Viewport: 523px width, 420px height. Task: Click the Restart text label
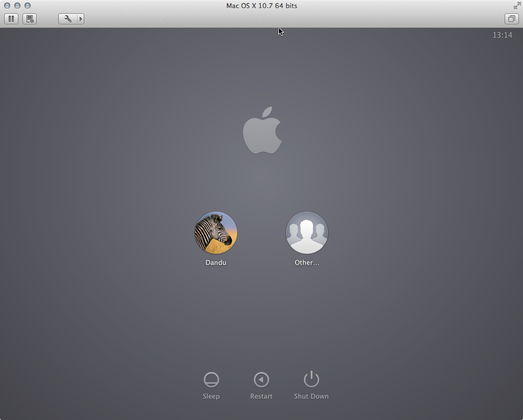261,396
